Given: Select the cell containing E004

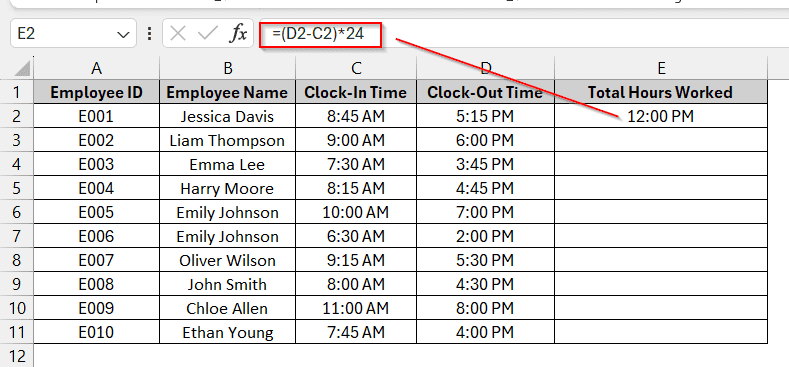Looking at the screenshot, I should click(97, 188).
